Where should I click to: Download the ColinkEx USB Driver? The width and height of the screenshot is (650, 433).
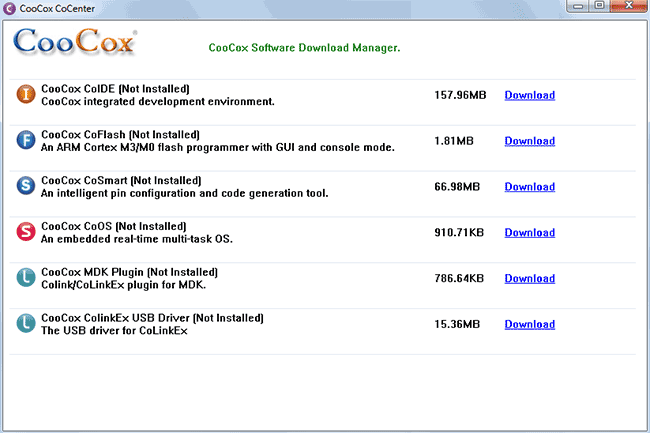(x=529, y=325)
